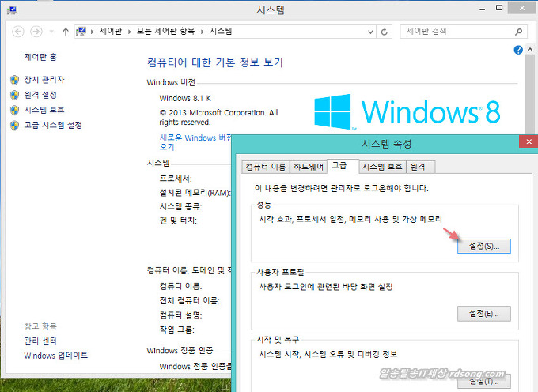Viewport: 538px width, 392px height.
Task: Click the shield icon beside 원격 설정
Action: [14, 95]
